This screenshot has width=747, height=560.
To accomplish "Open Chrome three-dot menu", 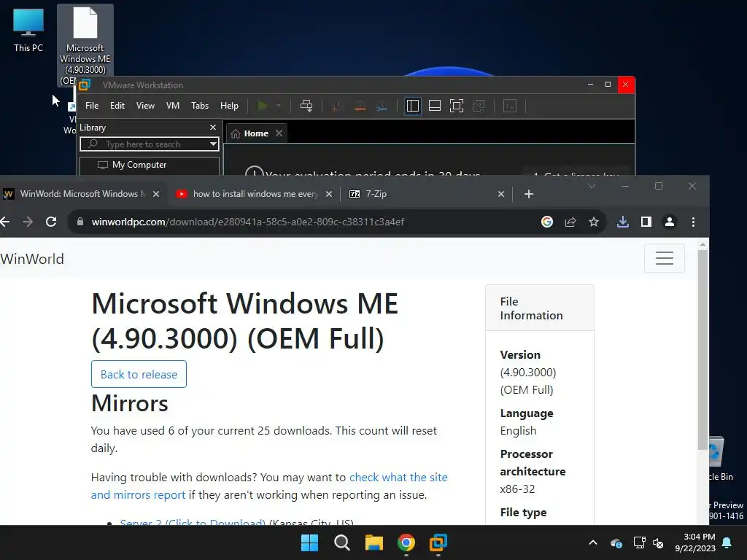I will [x=693, y=222].
